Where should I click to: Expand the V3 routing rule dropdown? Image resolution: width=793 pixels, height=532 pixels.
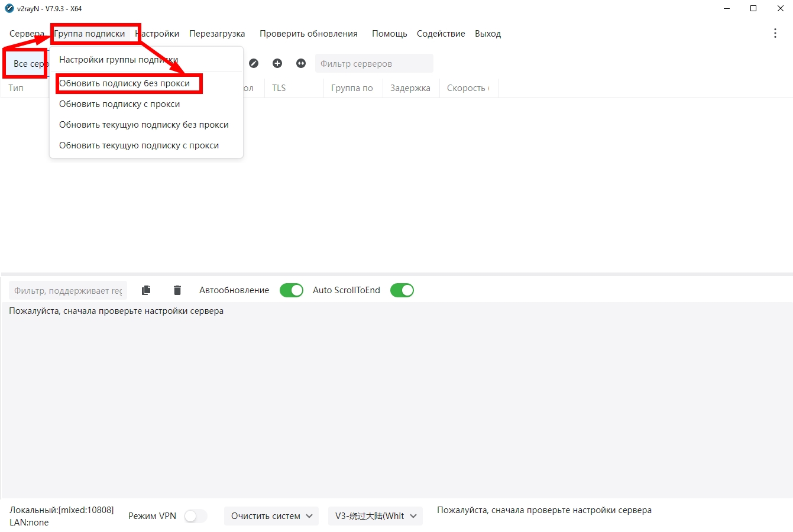tap(376, 516)
